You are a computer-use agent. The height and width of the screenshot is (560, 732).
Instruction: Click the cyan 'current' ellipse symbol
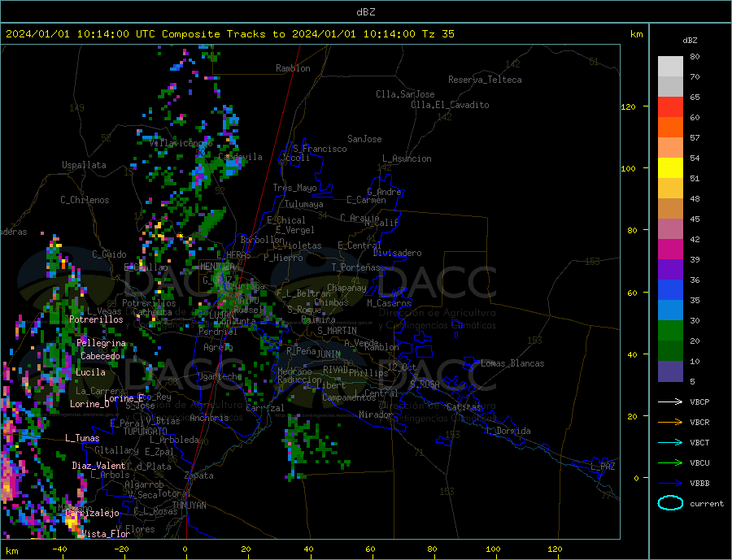[x=671, y=503]
